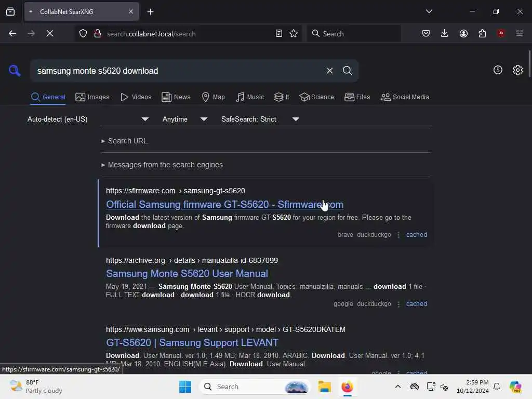Screen dimensions: 532x399
Task: Open the Anytime time range dropdown
Action: 185,119
